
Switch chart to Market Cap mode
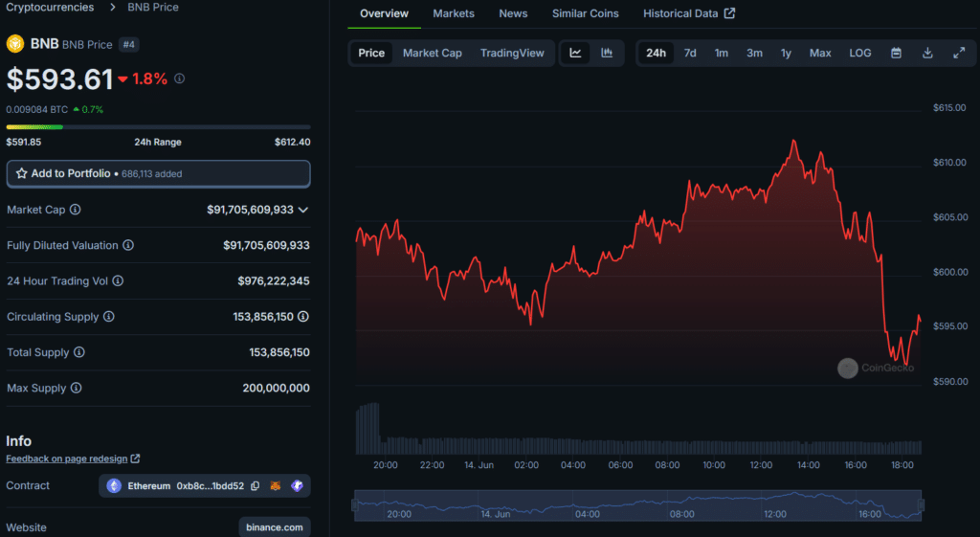click(x=433, y=54)
